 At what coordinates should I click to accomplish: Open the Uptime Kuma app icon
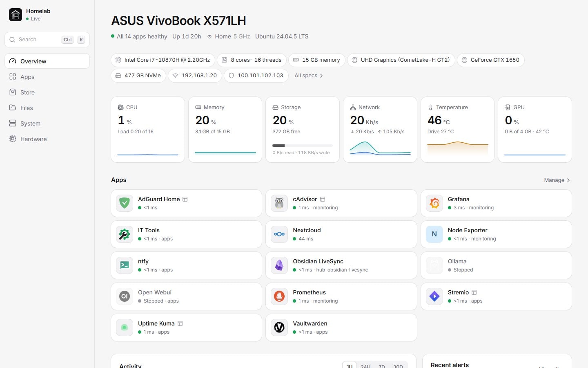tap(125, 328)
